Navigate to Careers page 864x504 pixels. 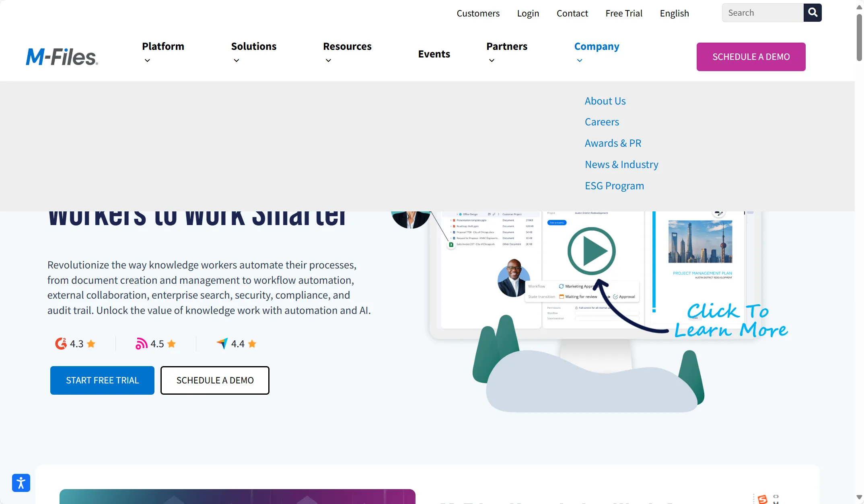click(602, 121)
